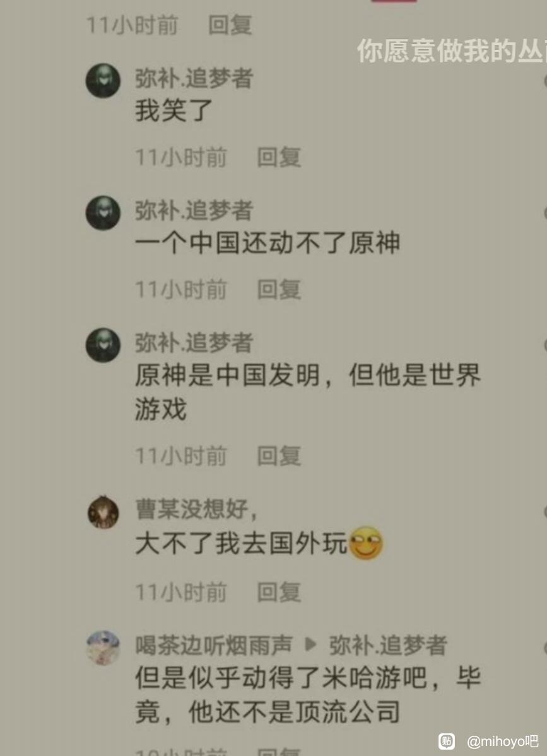The image size is (547, 756).
Task: Open replied-to user 弥补.追梦者 after arrow
Action: tap(388, 645)
